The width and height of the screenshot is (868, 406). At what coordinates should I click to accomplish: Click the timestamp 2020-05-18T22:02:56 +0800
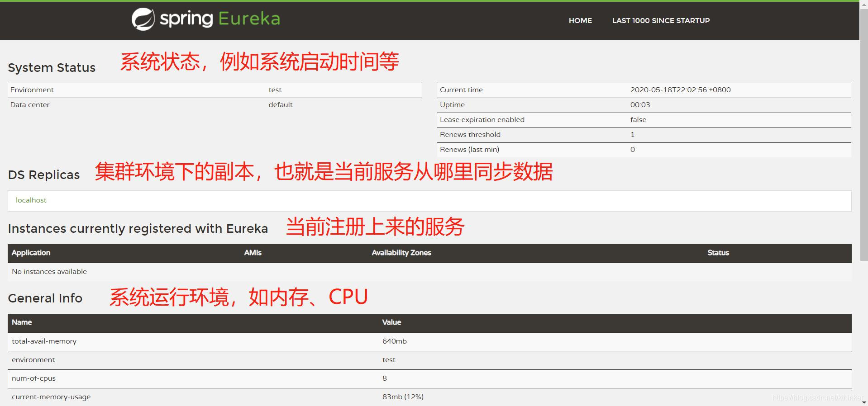(681, 90)
